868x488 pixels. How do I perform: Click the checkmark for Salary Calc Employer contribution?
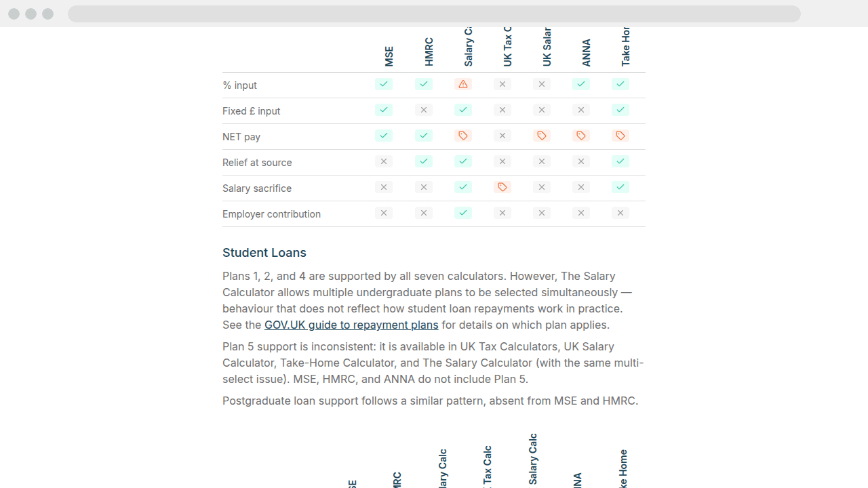(463, 213)
